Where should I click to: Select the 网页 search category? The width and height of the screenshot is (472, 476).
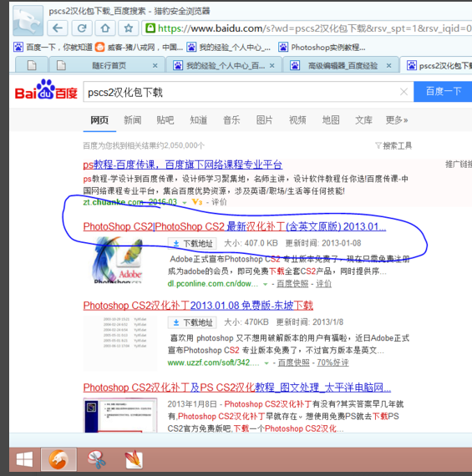coord(99,120)
